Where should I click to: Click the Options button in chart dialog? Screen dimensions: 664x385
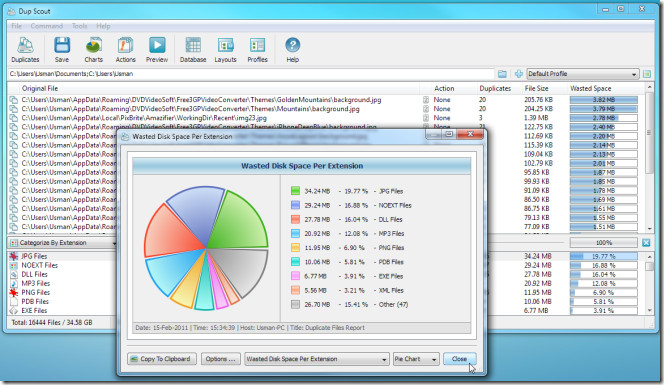click(x=221, y=359)
